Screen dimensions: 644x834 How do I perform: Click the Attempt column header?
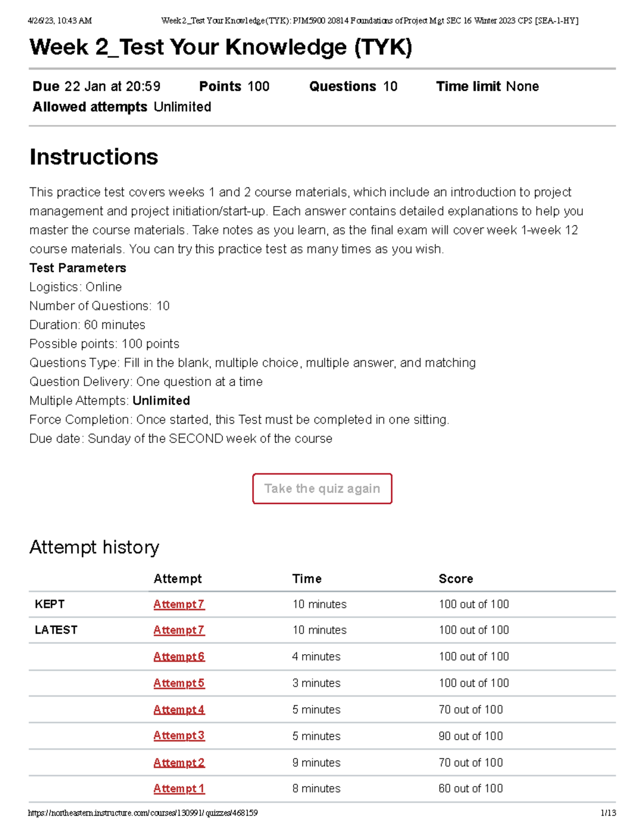pos(178,578)
